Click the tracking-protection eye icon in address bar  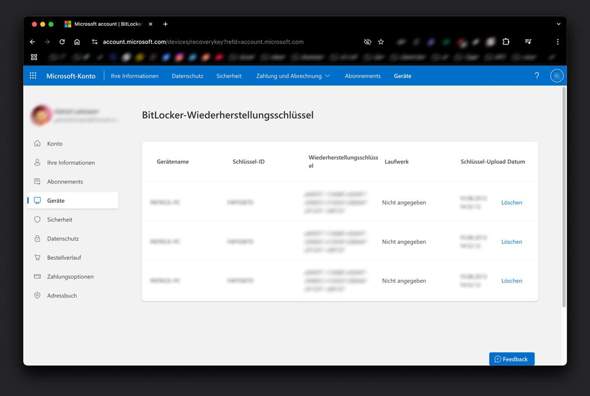click(367, 42)
